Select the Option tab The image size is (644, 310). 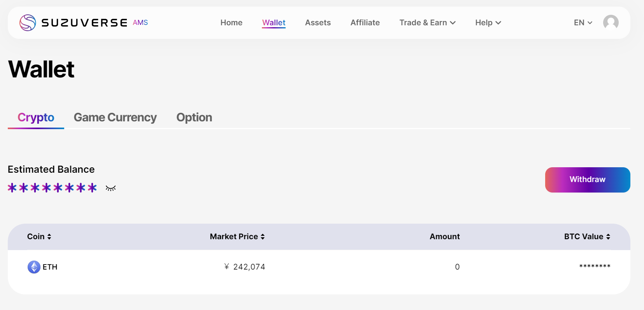click(194, 117)
